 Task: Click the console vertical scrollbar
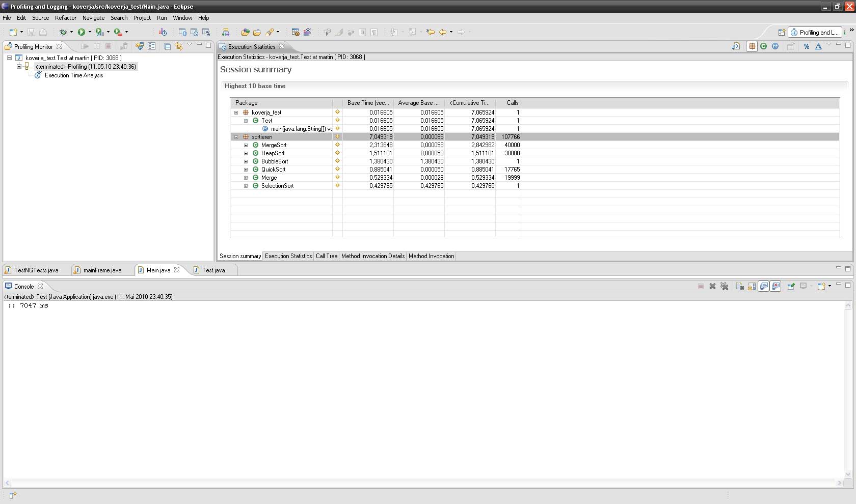pyautogui.click(x=848, y=390)
